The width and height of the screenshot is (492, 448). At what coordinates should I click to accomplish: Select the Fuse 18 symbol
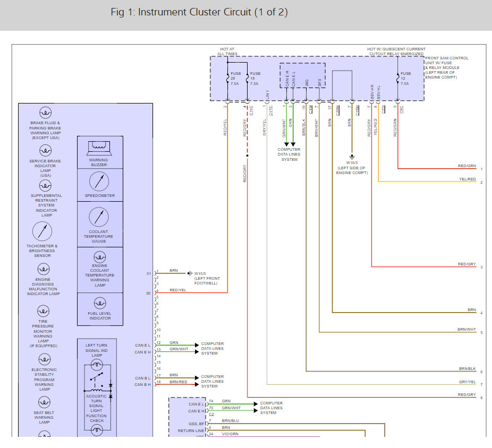point(247,79)
